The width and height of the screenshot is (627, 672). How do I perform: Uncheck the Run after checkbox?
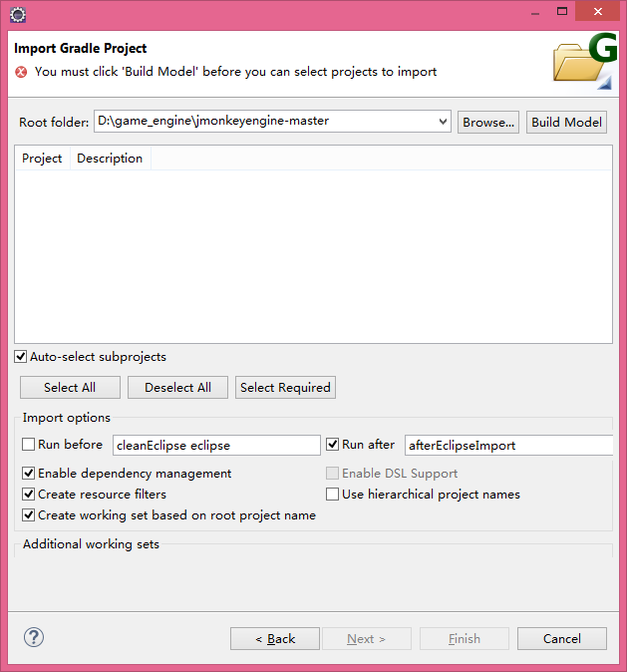(333, 445)
